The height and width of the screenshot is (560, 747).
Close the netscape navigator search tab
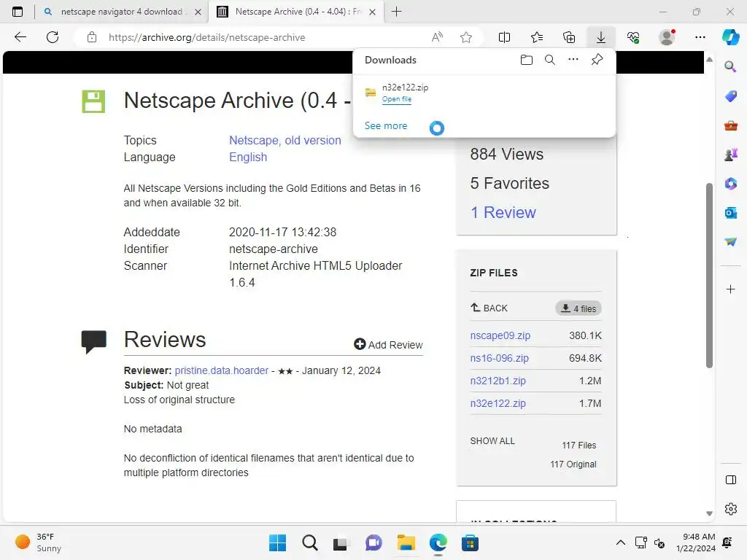coord(198,12)
